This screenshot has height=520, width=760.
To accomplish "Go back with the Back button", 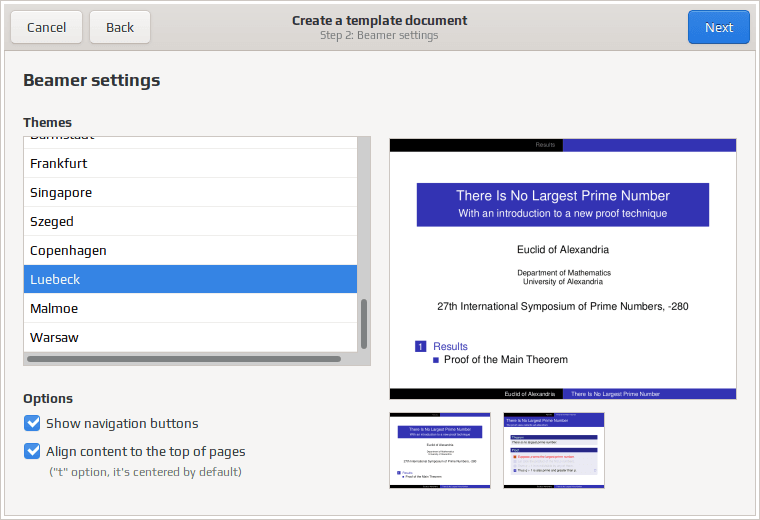I will [x=120, y=28].
